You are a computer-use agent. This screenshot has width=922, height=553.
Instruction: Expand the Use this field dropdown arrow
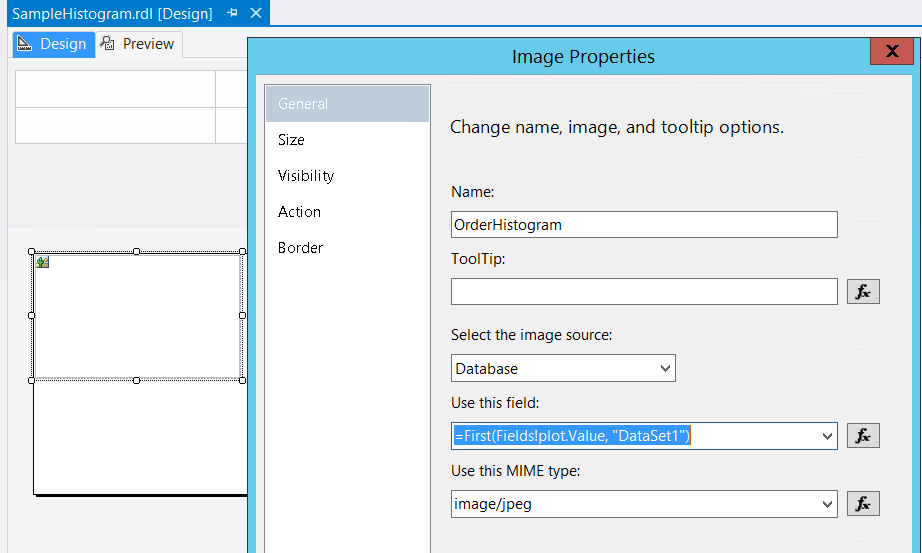click(827, 437)
